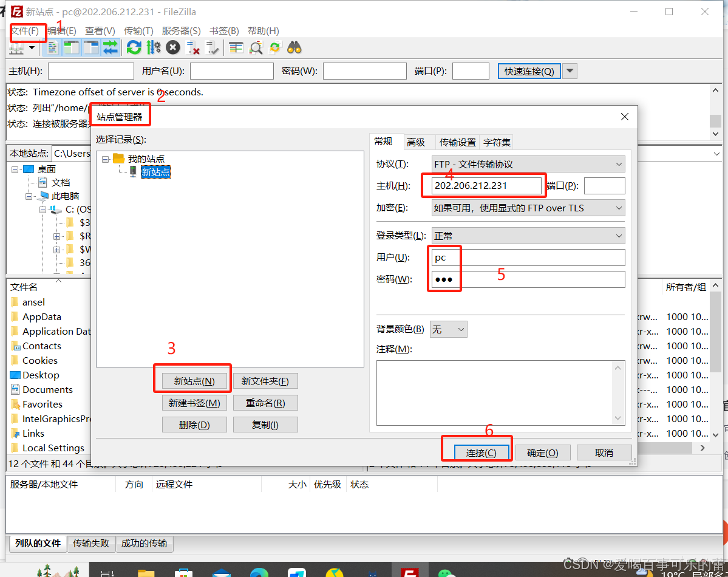
Task: Collapse the 我的站点 folder
Action: click(x=106, y=159)
